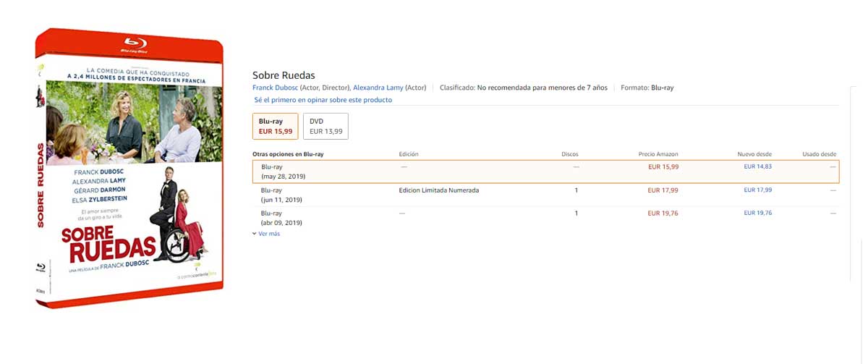Click Precio Amazon EUR 19,76 for abr 09 edition
The height and width of the screenshot is (364, 868).
[x=663, y=213]
